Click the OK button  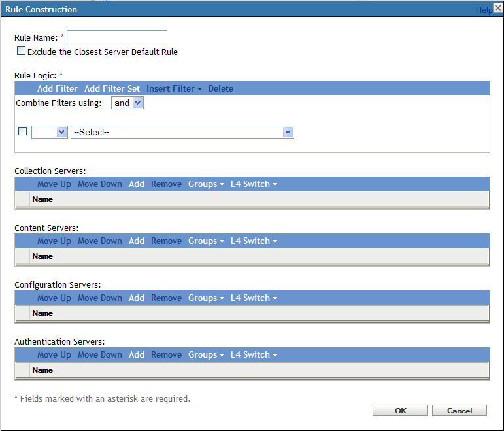[x=400, y=411]
